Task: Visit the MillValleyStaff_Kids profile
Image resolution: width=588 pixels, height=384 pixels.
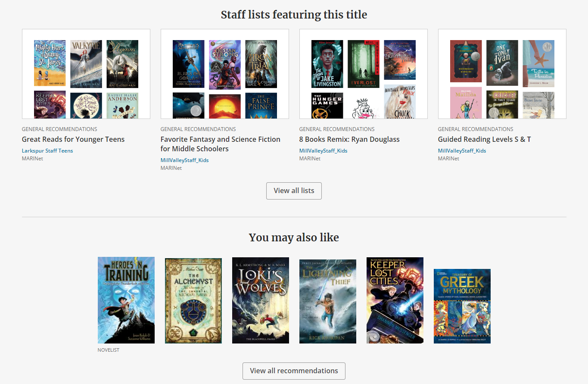Action: click(184, 160)
